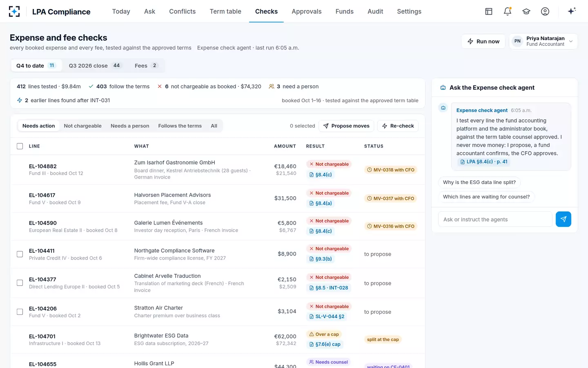
Task: Open the Term table tab
Action: coord(225,11)
